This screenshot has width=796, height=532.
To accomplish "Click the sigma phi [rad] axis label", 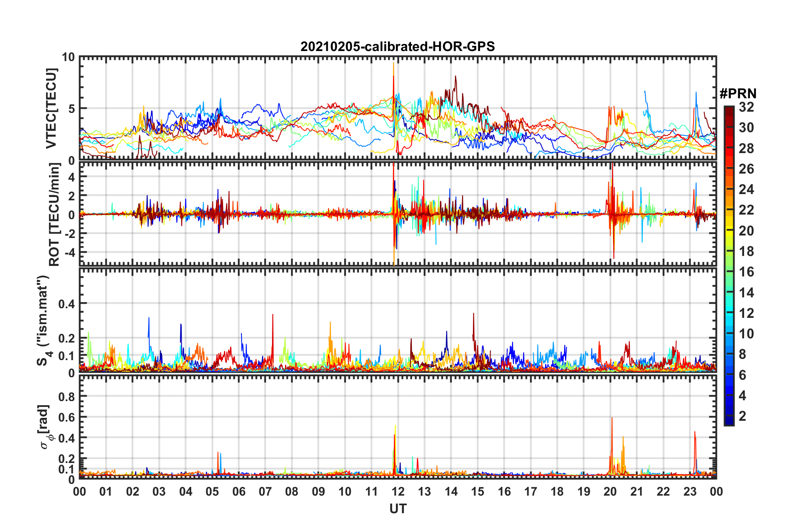I will [x=45, y=427].
